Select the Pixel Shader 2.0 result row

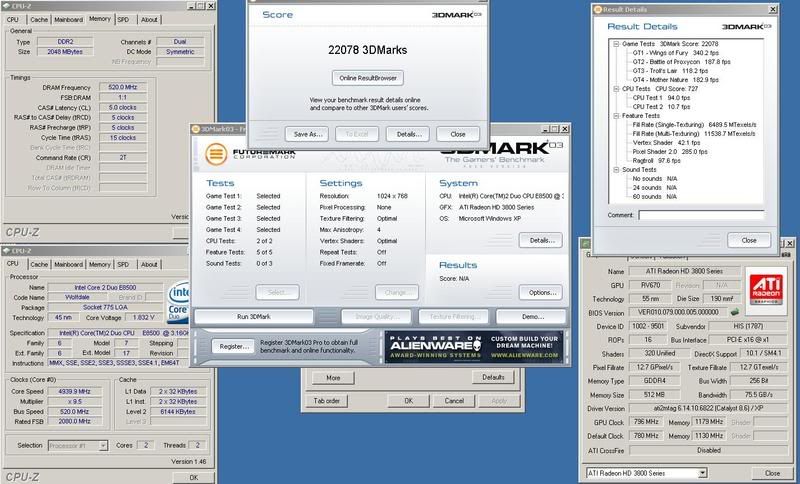point(671,151)
